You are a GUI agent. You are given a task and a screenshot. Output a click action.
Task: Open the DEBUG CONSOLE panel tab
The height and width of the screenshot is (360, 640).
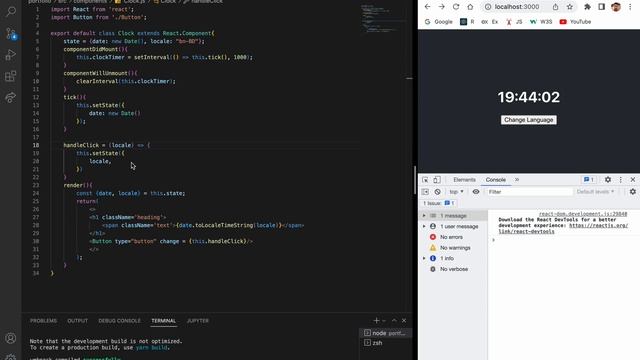[119, 321]
